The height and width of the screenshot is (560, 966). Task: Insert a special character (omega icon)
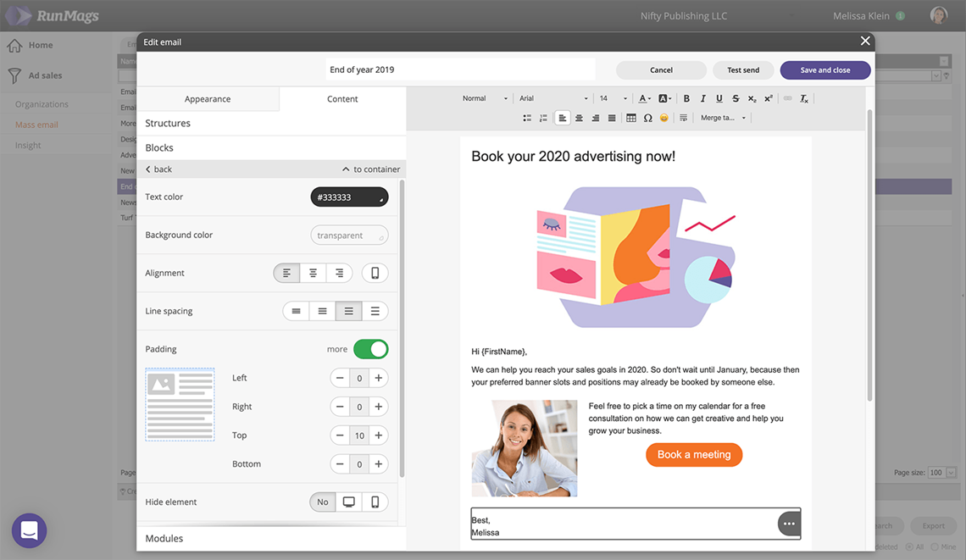tap(647, 118)
